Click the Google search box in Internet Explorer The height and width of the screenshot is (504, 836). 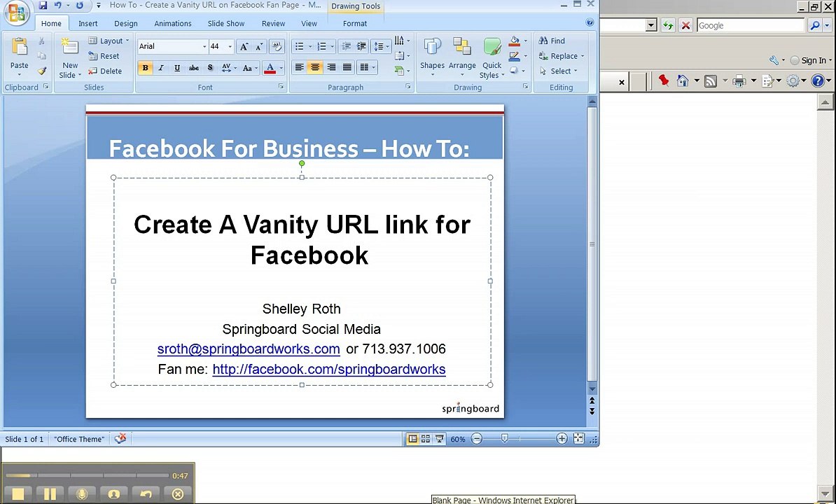pos(750,26)
